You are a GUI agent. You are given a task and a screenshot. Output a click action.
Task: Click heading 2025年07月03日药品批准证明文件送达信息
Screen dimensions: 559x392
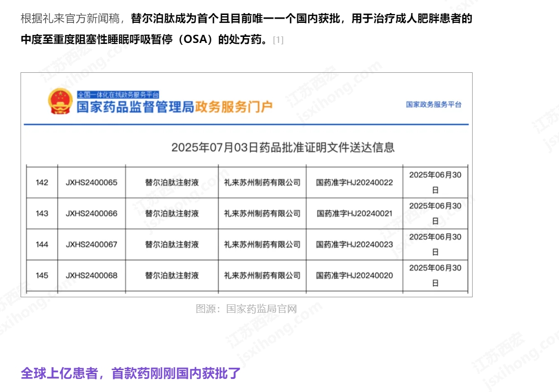283,147
